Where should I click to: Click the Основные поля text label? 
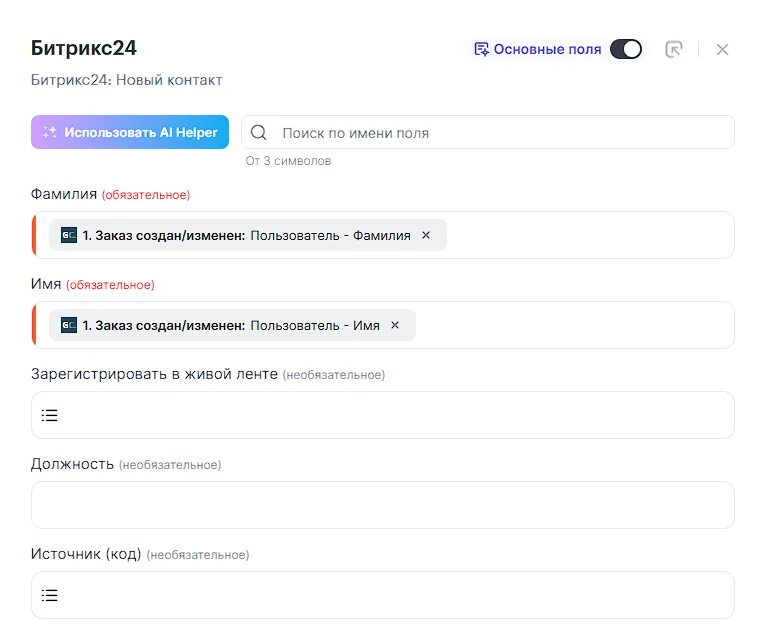point(547,49)
